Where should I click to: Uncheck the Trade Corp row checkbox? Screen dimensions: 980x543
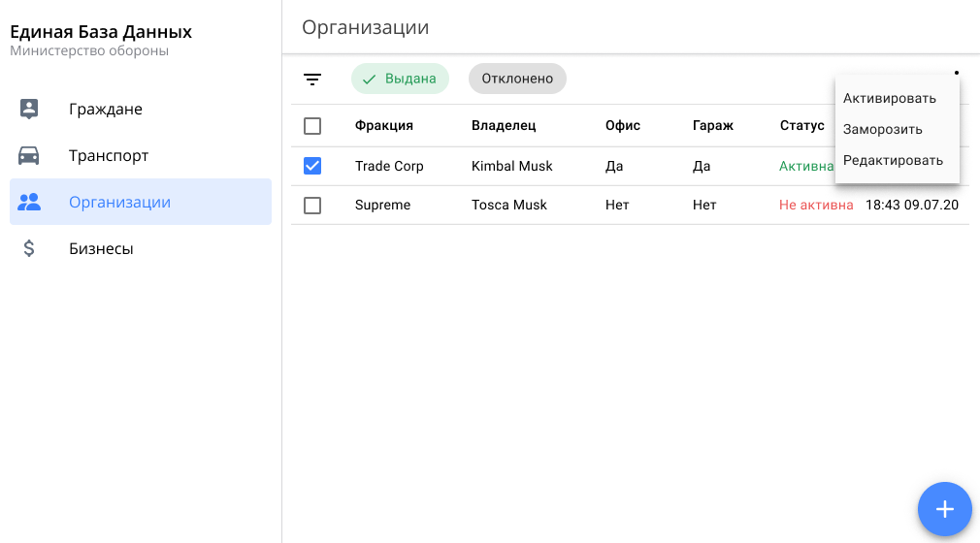312,166
